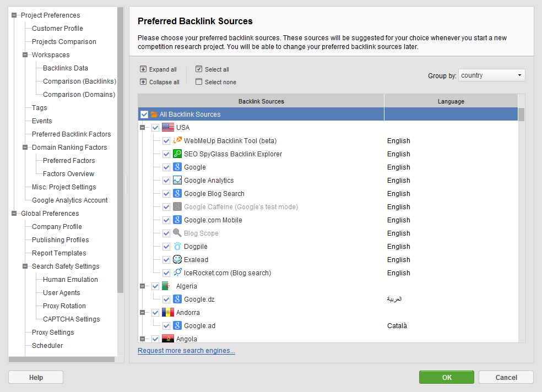The height and width of the screenshot is (392, 542).
Task: Collapse the USA country group
Action: click(143, 127)
